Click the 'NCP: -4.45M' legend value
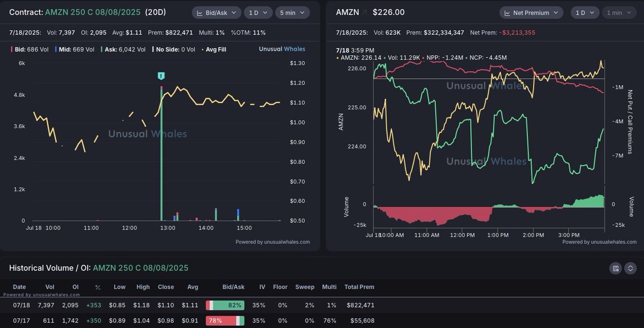 [x=487, y=57]
